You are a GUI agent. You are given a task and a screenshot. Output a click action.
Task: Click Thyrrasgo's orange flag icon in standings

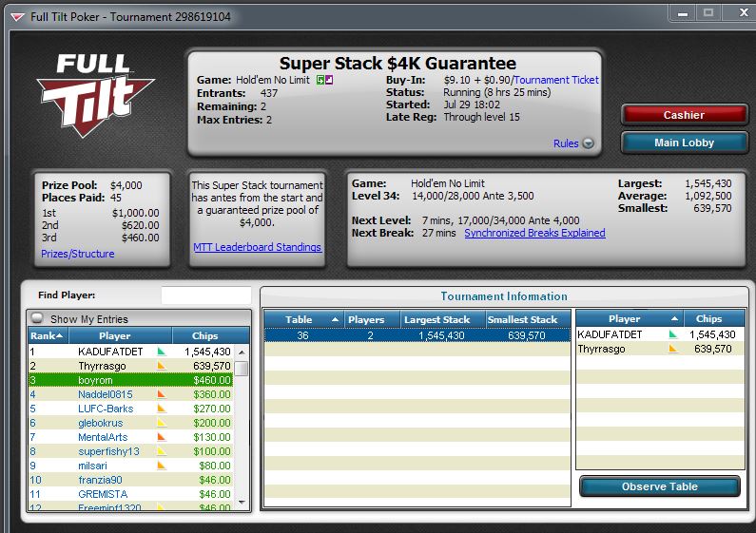point(162,366)
